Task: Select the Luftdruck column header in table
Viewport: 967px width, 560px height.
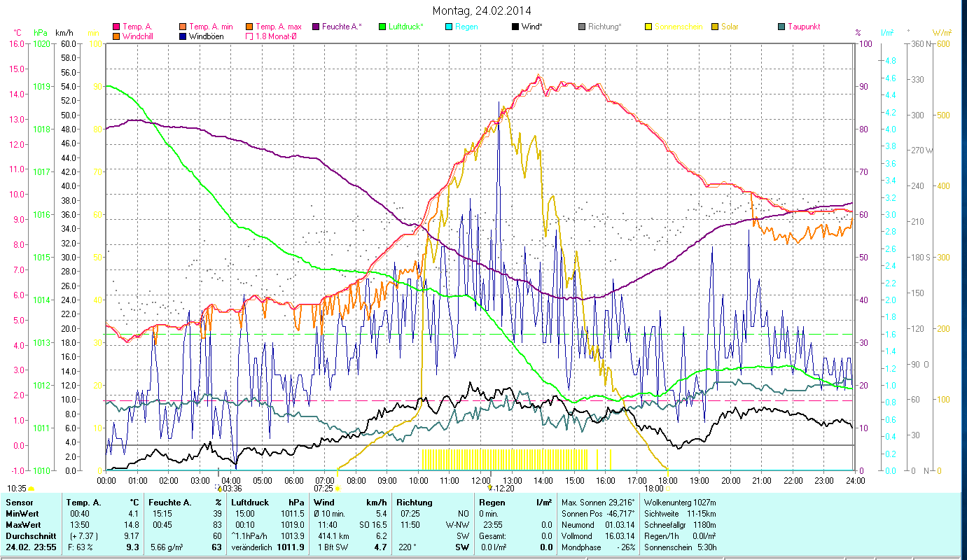Action: click(250, 503)
